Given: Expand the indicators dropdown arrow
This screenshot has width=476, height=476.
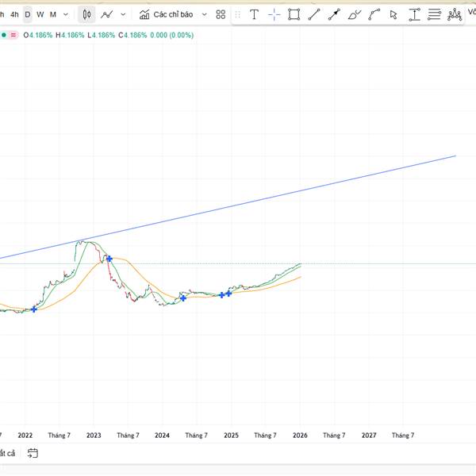Looking at the screenshot, I should 205,14.
